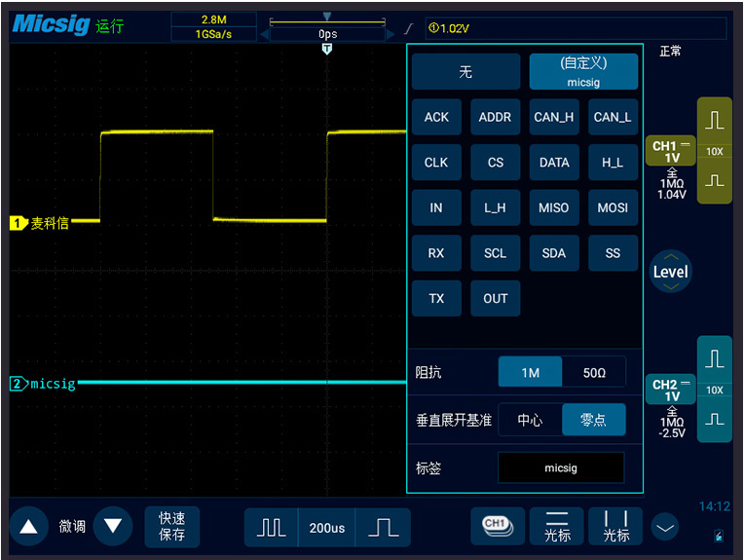
Task: Edit the 标签 label text field
Action: [561, 467]
